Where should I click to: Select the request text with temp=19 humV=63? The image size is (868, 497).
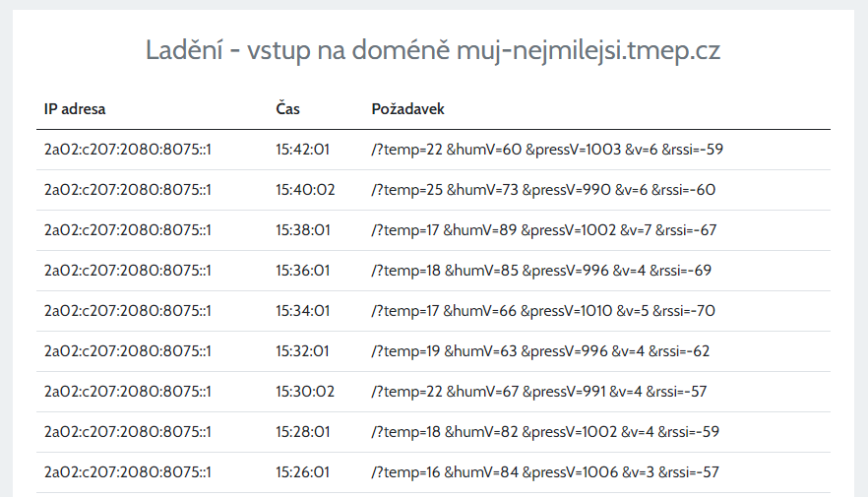(540, 351)
